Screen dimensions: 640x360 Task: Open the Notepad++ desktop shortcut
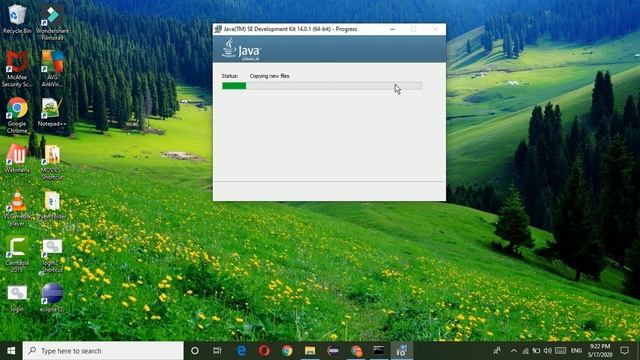[x=52, y=112]
